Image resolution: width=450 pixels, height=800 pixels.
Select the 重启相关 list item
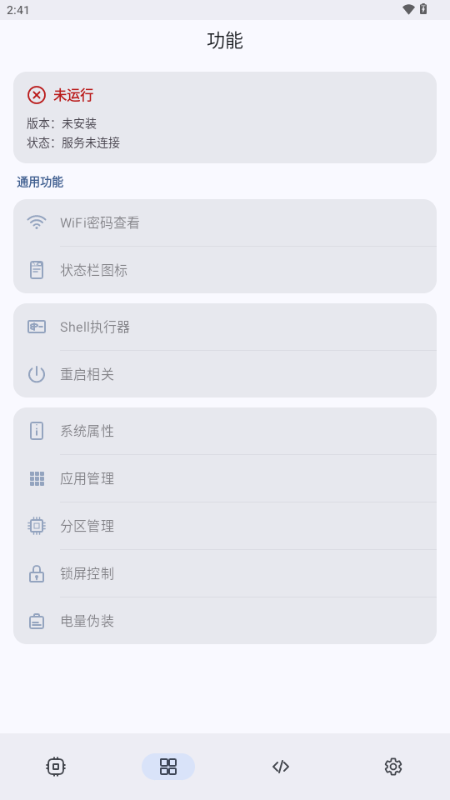click(x=225, y=374)
